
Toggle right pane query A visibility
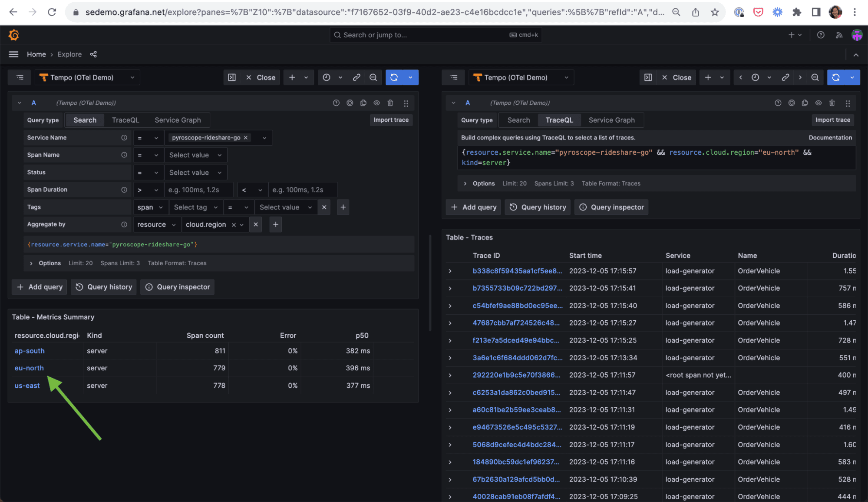pos(818,103)
